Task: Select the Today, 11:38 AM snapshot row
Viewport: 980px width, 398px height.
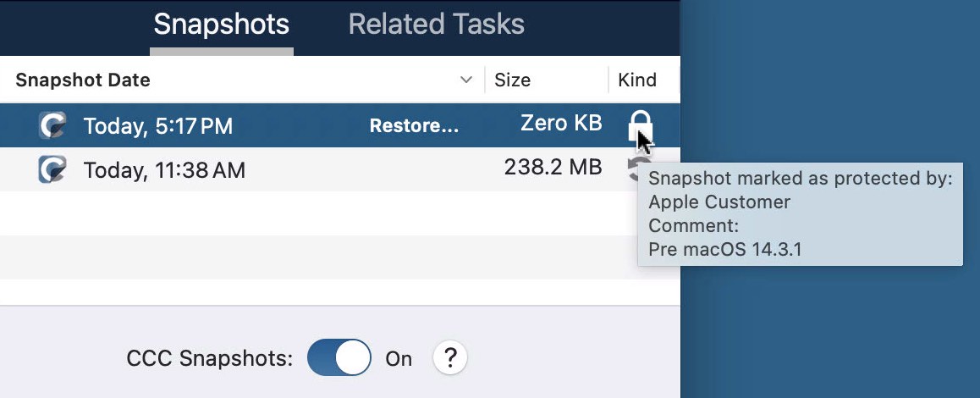Action: click(340, 169)
